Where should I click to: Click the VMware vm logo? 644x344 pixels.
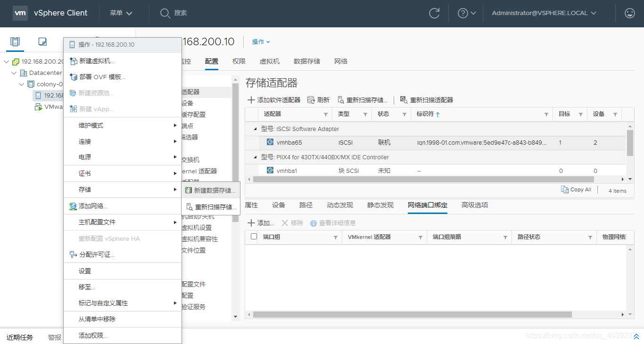coord(20,13)
